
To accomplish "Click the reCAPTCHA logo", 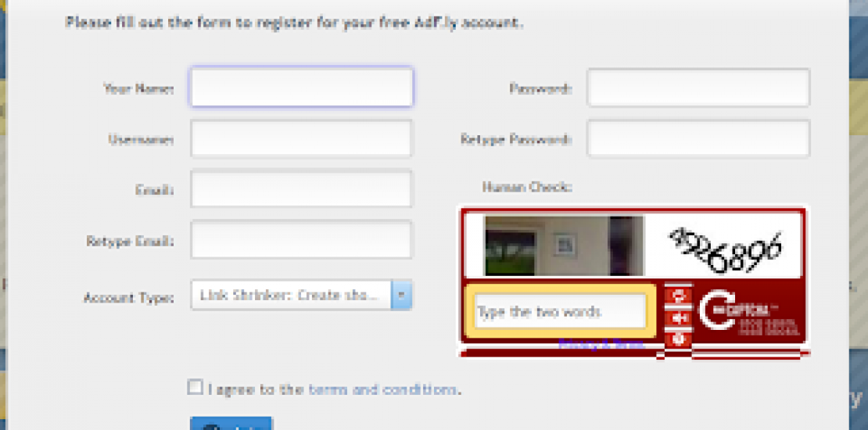I will [748, 313].
